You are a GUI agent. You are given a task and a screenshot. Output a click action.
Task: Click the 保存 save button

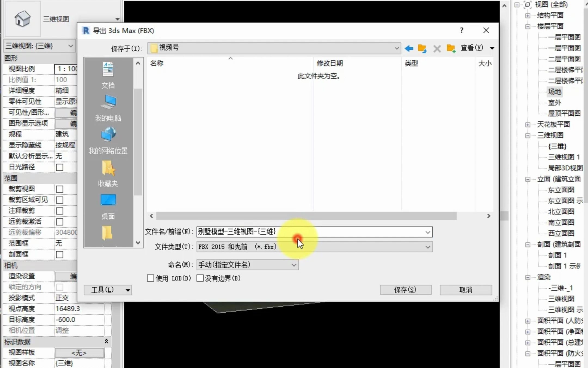click(405, 290)
